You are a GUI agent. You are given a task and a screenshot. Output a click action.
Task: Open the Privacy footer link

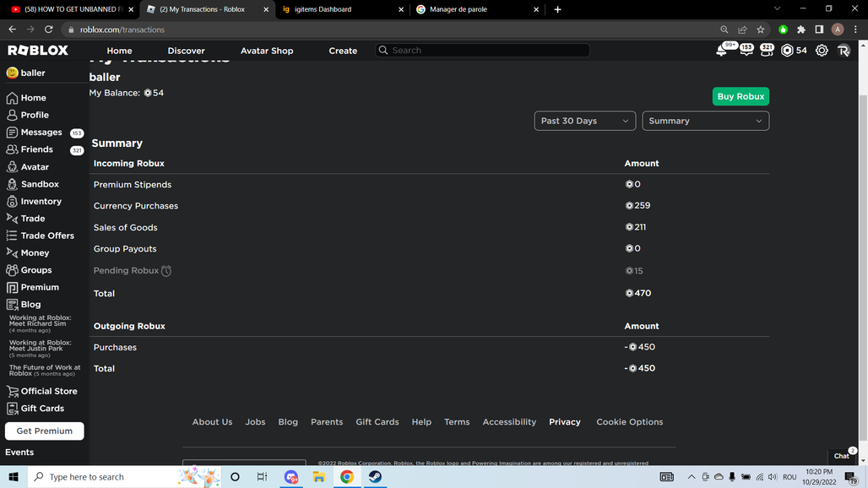[565, 421]
